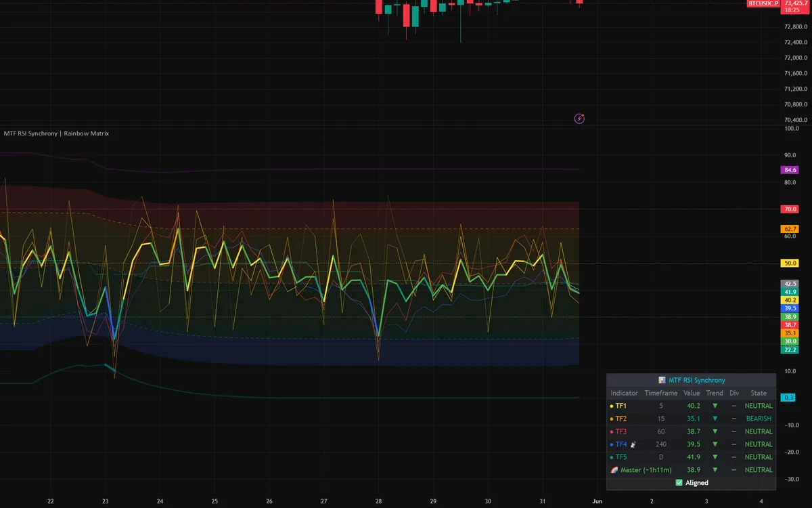
Task: Click the purple 84.6 axis label
Action: point(790,170)
